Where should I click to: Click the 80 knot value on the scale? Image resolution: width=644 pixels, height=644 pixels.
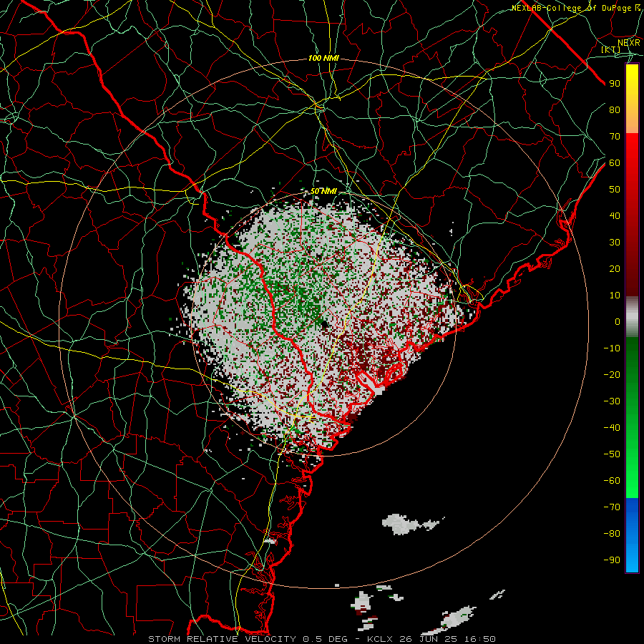coord(615,109)
